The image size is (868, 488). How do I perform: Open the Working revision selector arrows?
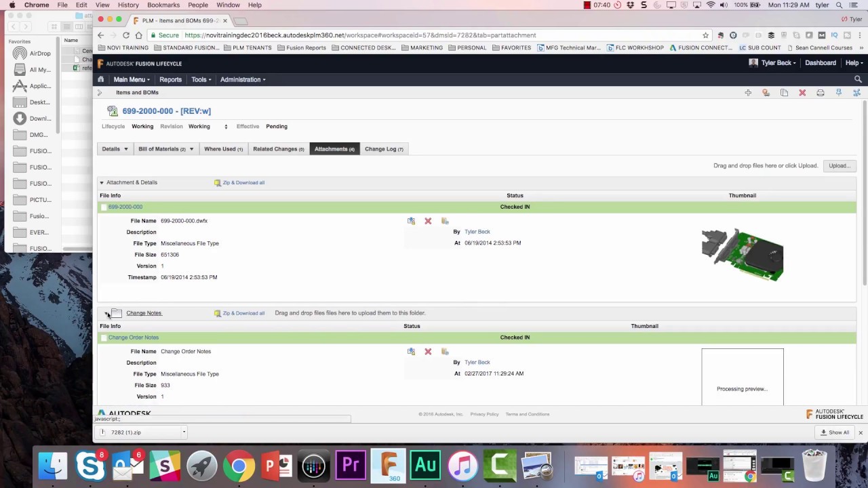coord(226,127)
